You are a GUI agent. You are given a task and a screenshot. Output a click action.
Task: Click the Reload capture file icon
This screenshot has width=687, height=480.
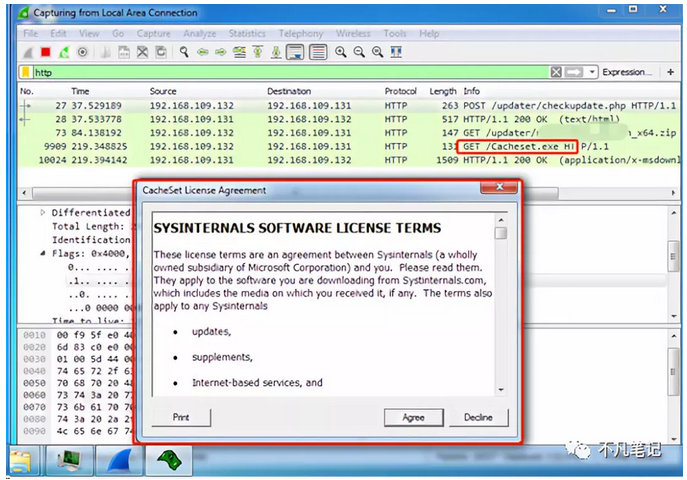[161, 53]
